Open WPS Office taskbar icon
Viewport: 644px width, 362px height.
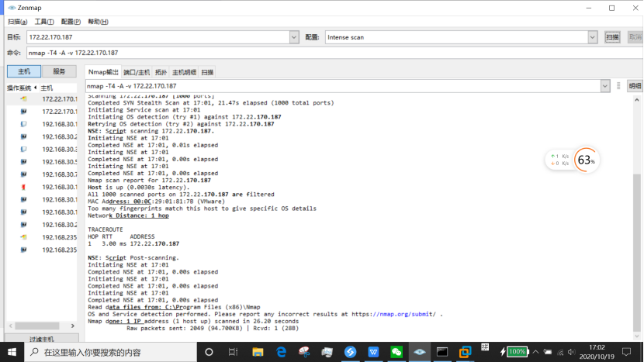point(373,352)
